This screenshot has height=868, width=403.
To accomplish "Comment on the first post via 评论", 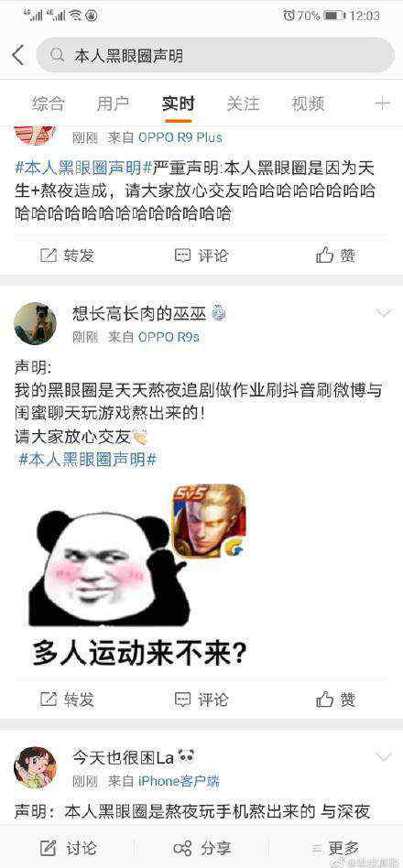I will pos(201,255).
